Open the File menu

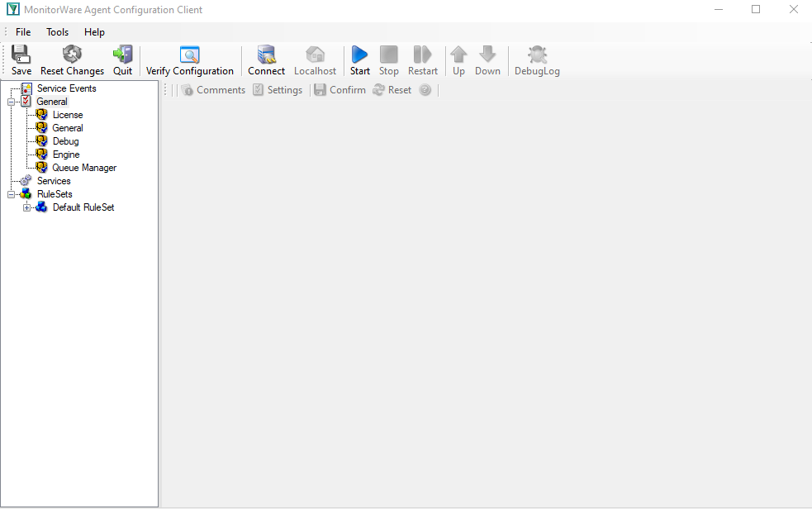point(23,32)
